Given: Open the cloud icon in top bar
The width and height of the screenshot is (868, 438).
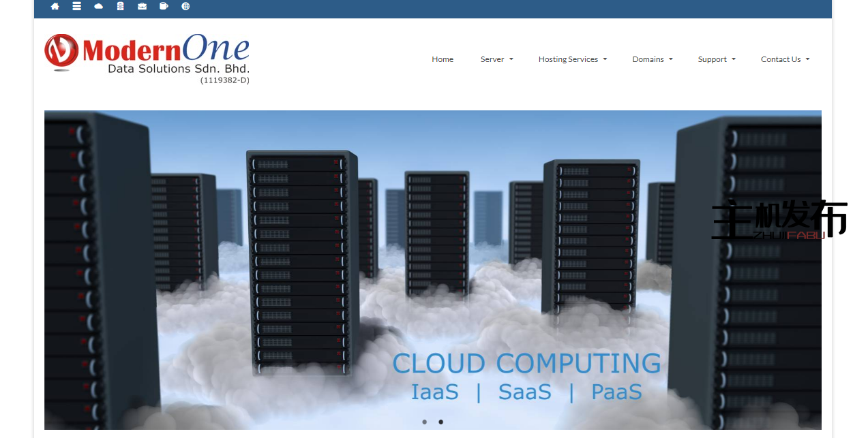Looking at the screenshot, I should 99,6.
